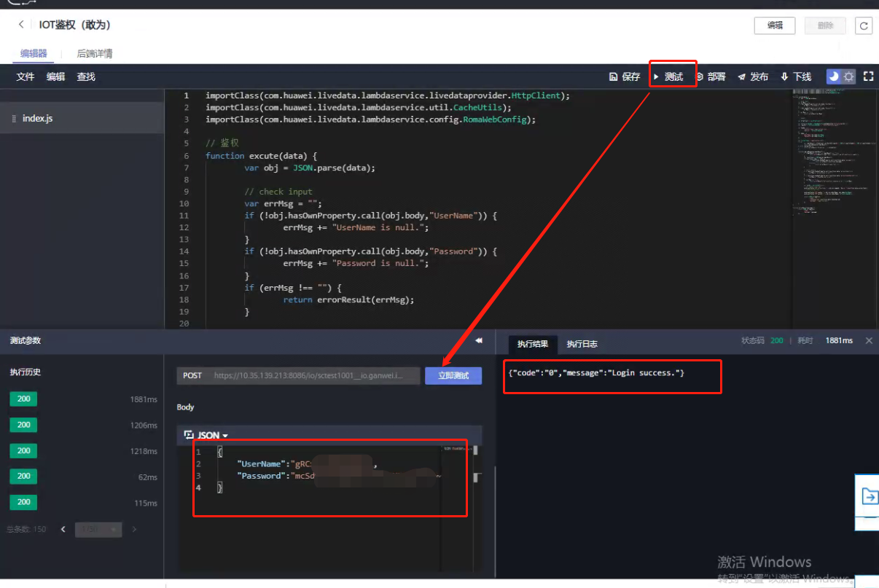The image size is (879, 588).
Task: Take the function offline with 下线
Action: (796, 77)
